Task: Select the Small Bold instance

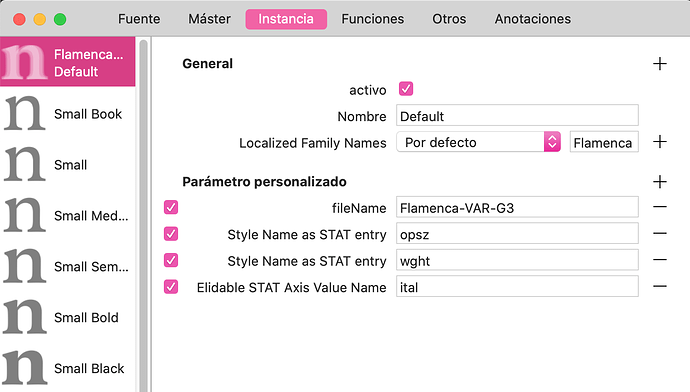Action: (x=67, y=317)
